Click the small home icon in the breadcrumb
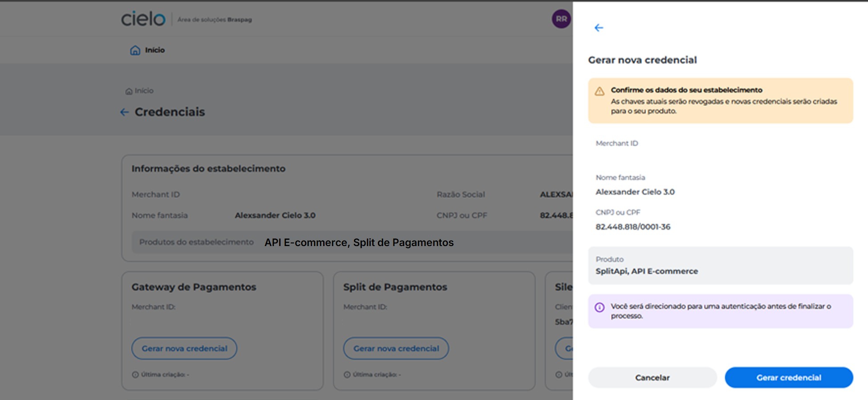Viewport: 868px width, 400px height. [x=129, y=91]
